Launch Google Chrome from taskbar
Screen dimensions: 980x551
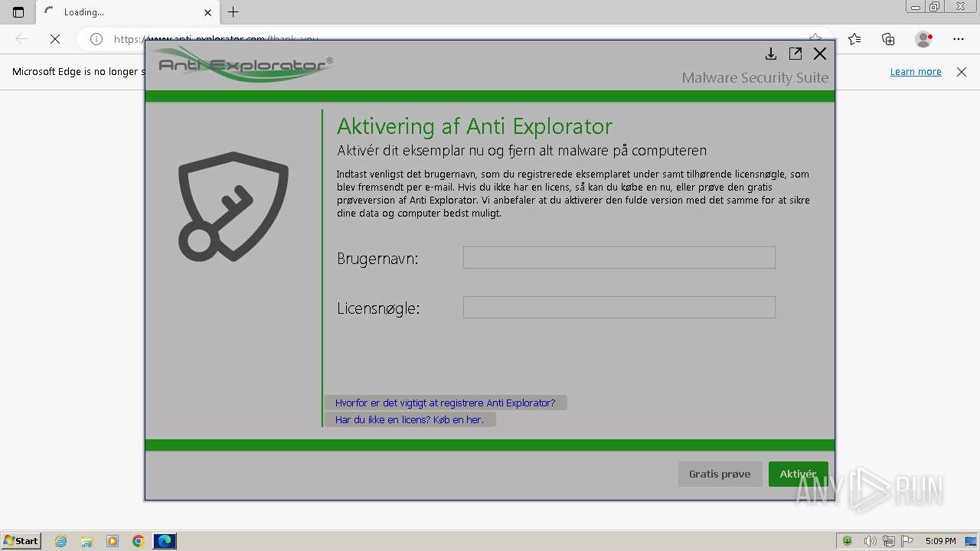(x=139, y=541)
